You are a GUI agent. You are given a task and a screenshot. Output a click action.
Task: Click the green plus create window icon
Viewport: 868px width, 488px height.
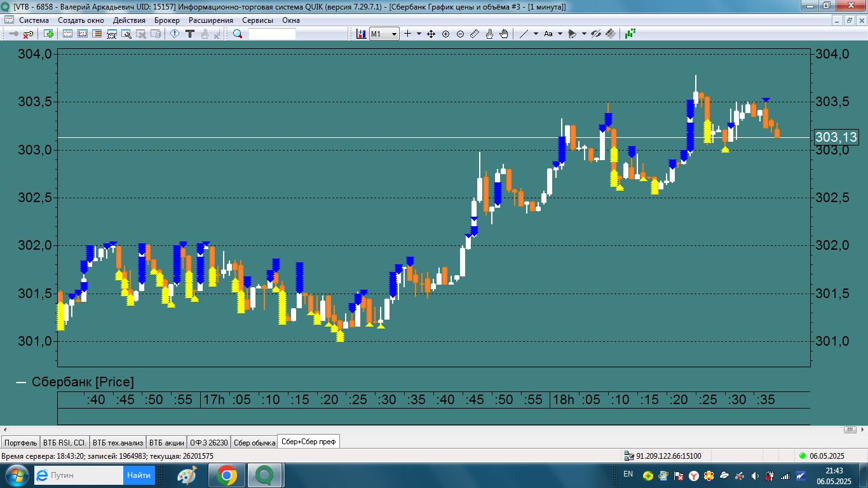click(49, 34)
